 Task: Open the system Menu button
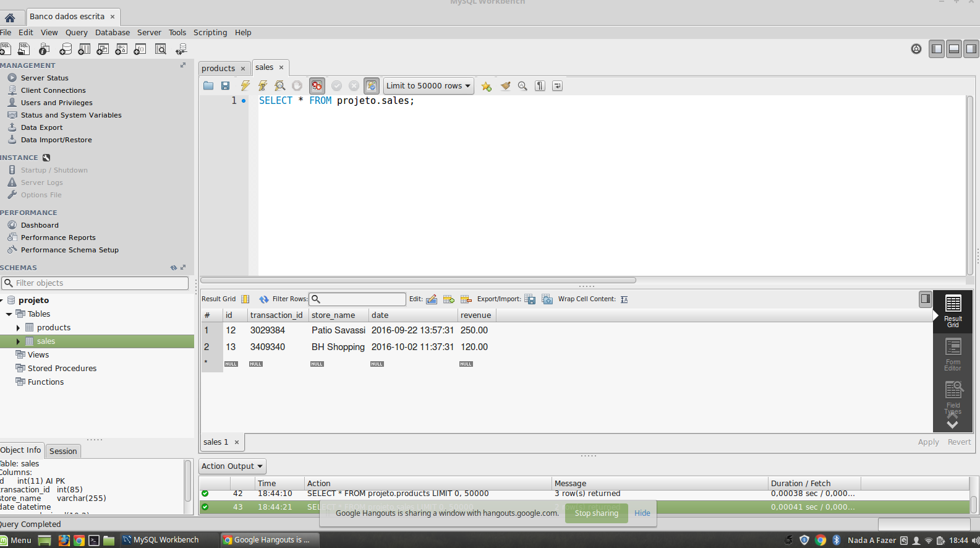coord(16,541)
